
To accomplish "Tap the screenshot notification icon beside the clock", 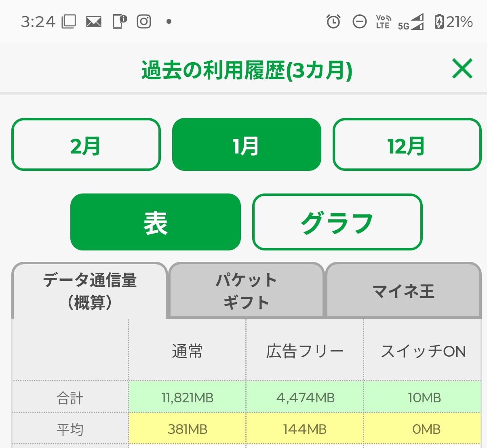I will (x=68, y=21).
